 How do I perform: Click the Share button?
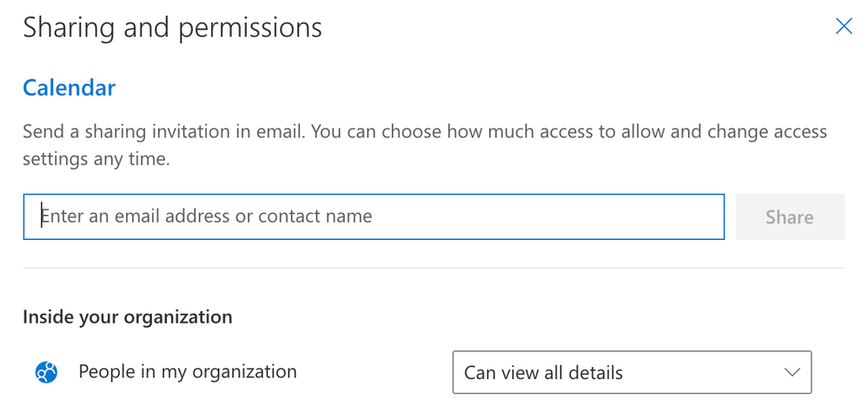[x=790, y=217]
